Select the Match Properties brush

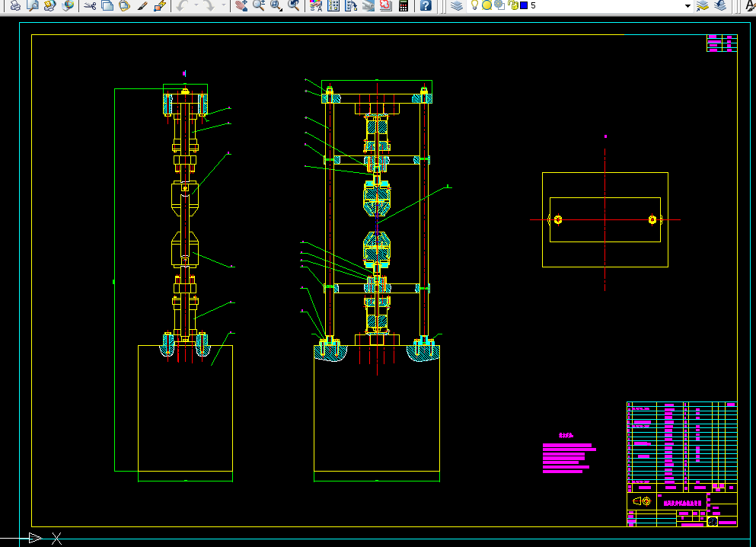142,5
